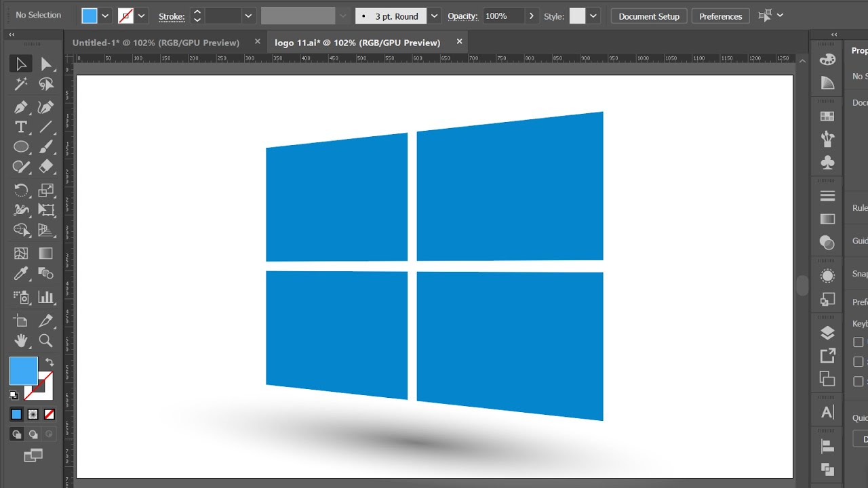Reset default fill and stroke

[x=14, y=394]
